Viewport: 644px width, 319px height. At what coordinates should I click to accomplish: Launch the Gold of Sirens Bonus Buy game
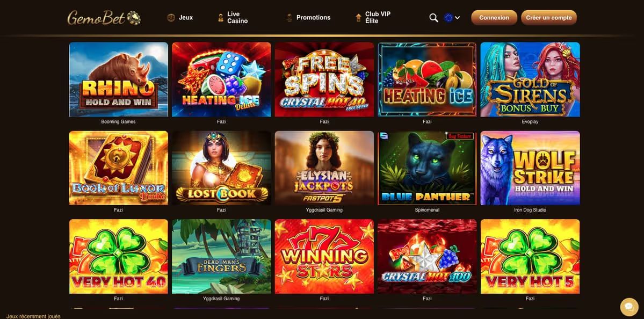click(x=530, y=79)
